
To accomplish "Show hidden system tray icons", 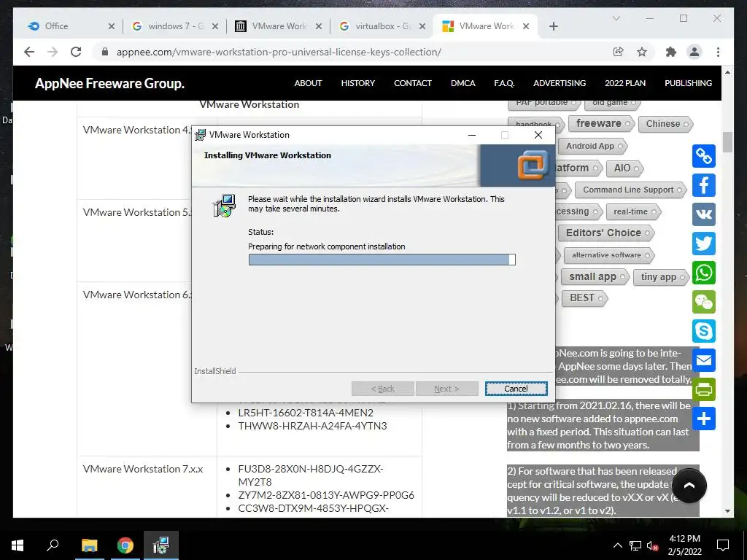I will 617,545.
